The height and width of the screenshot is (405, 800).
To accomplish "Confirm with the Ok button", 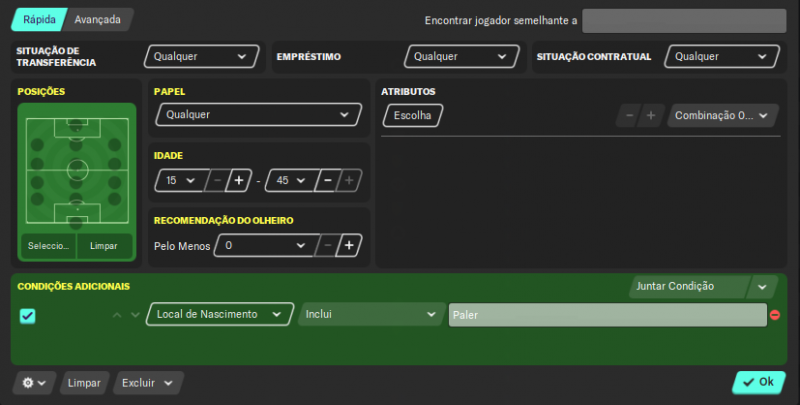I will (x=759, y=383).
